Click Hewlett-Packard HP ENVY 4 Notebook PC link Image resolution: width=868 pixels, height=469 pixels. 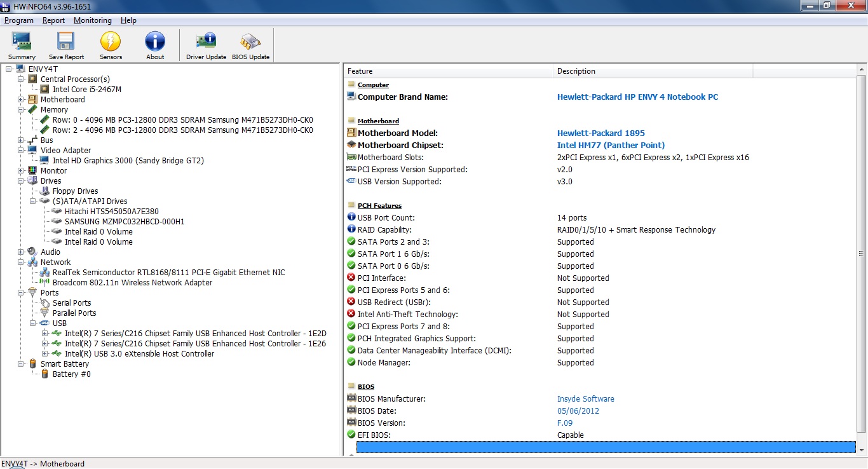click(637, 97)
